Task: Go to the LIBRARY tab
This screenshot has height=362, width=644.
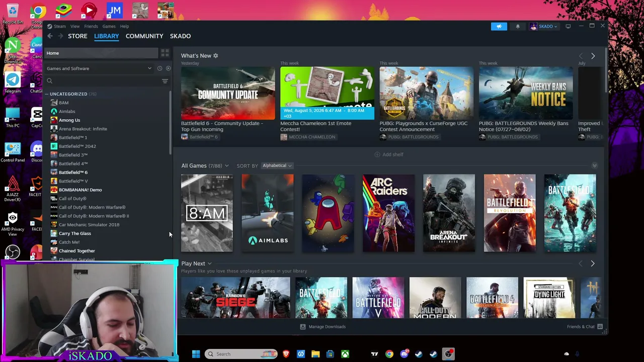Action: [107, 36]
